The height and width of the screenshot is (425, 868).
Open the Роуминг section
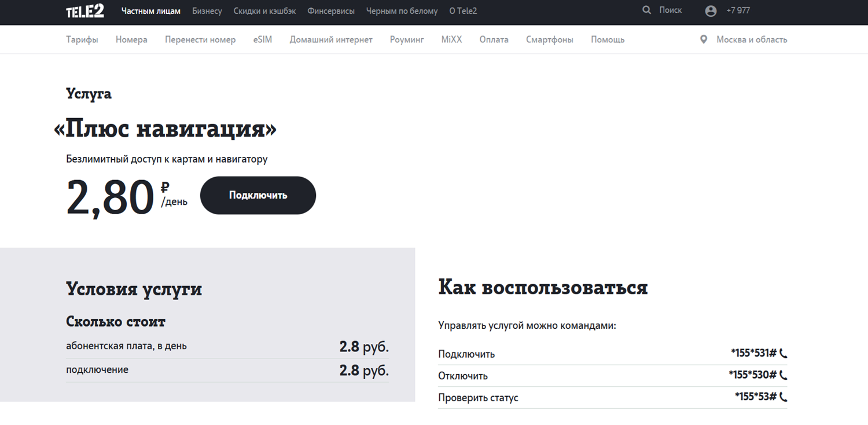point(407,39)
